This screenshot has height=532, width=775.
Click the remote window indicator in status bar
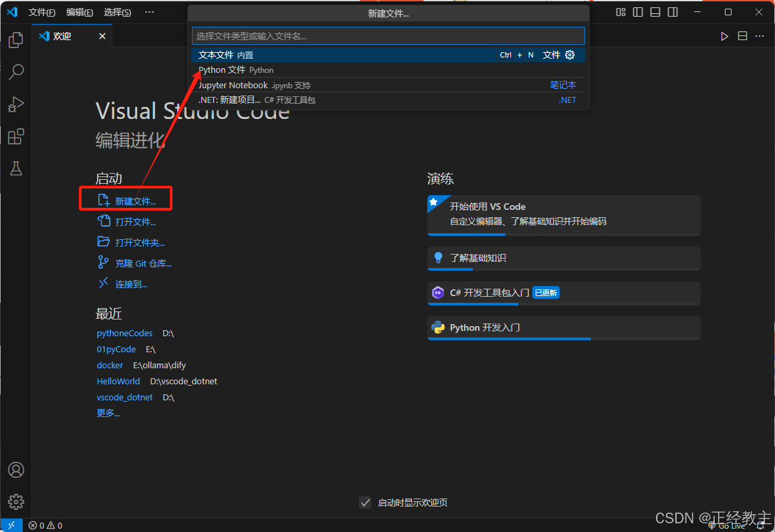click(x=11, y=525)
